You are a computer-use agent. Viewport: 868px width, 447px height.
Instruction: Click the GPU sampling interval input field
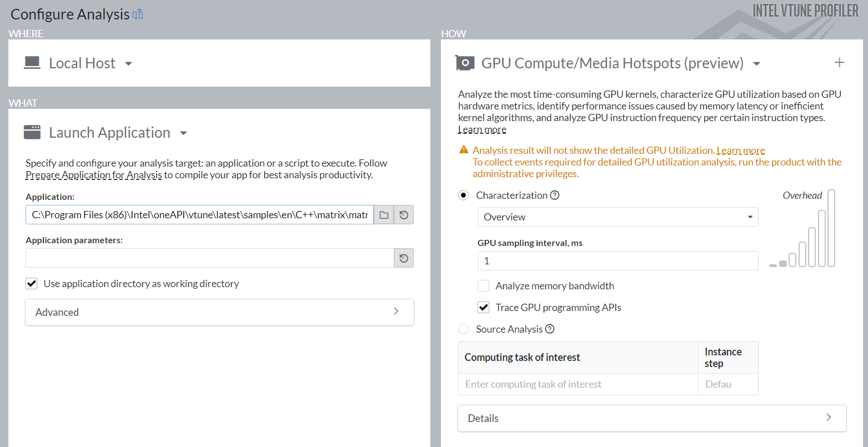pos(618,261)
